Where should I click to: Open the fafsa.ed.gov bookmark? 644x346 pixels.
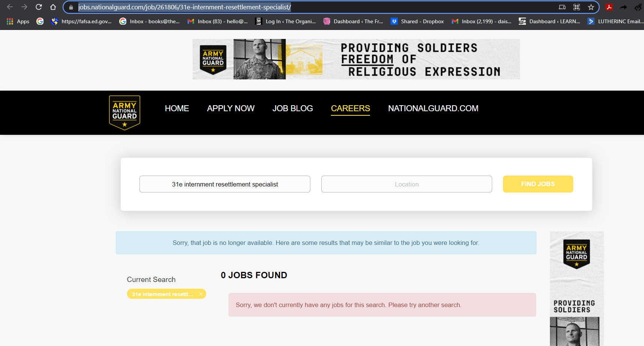coord(82,21)
